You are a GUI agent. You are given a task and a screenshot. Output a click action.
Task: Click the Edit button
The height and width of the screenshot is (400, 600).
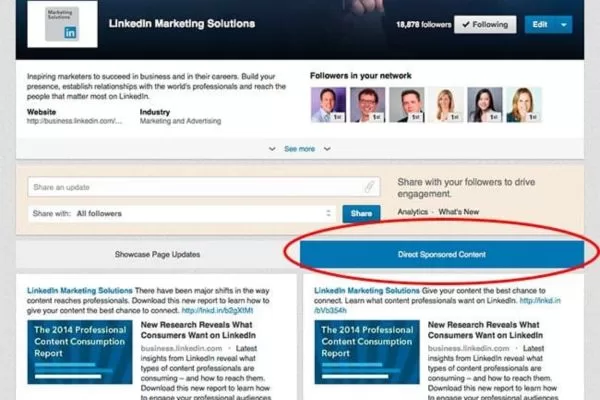pyautogui.click(x=540, y=24)
